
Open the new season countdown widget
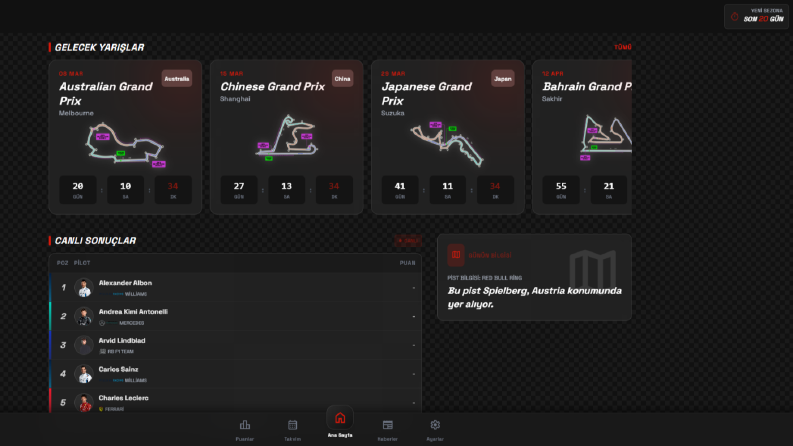[757, 16]
